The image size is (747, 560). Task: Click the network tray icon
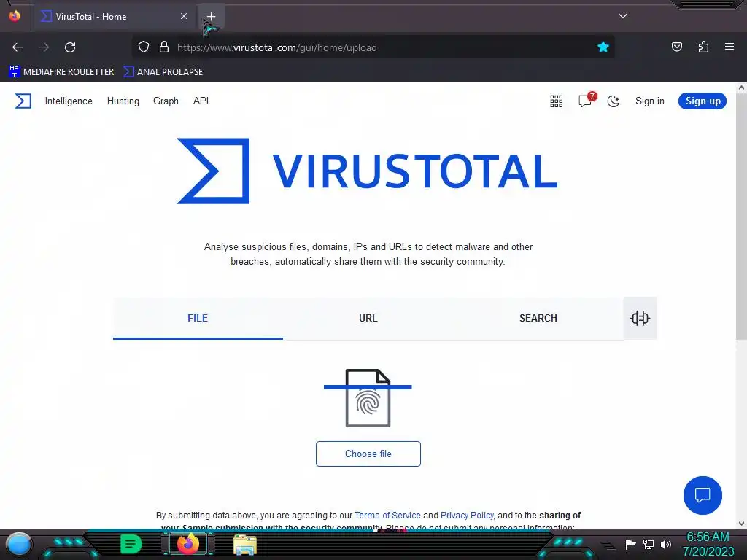pos(648,544)
